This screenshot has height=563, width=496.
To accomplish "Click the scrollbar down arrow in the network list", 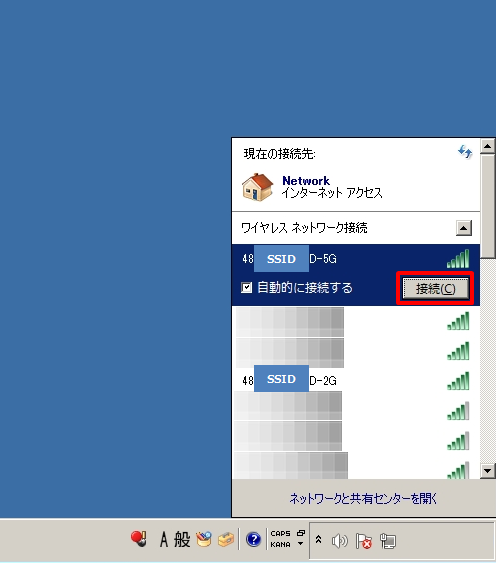I will (488, 471).
